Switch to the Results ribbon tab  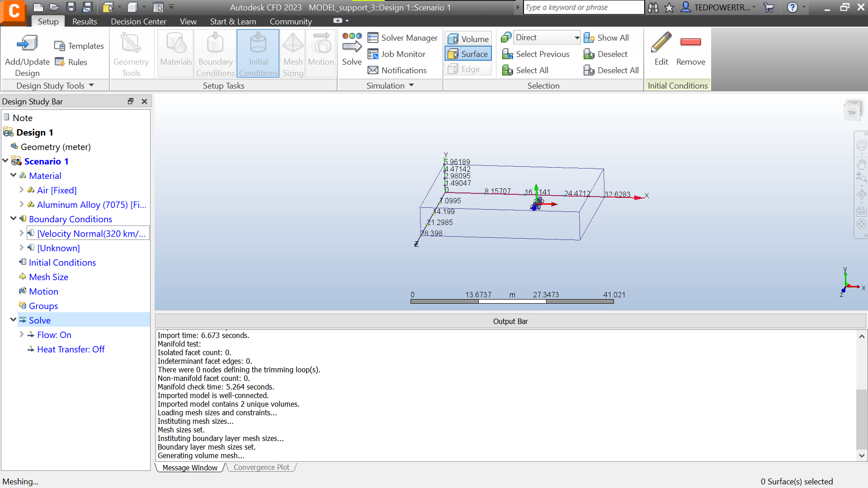tap(85, 22)
